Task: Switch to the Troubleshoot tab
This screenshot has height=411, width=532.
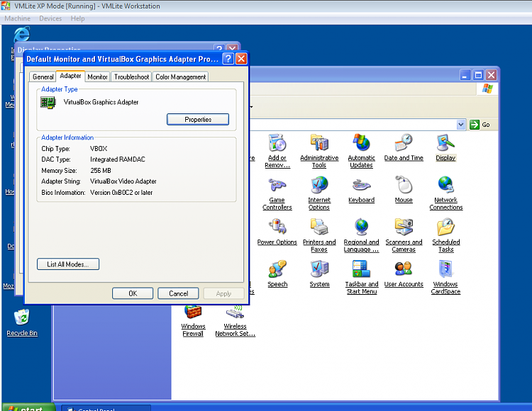Action: pos(132,77)
